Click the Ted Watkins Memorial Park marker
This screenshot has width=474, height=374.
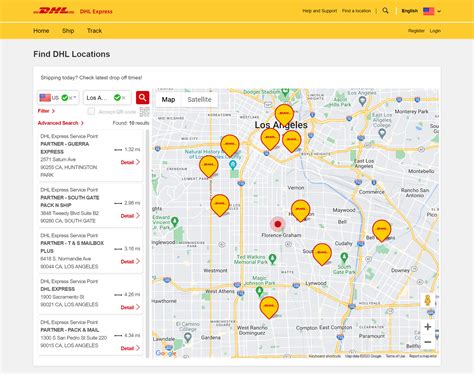click(273, 259)
